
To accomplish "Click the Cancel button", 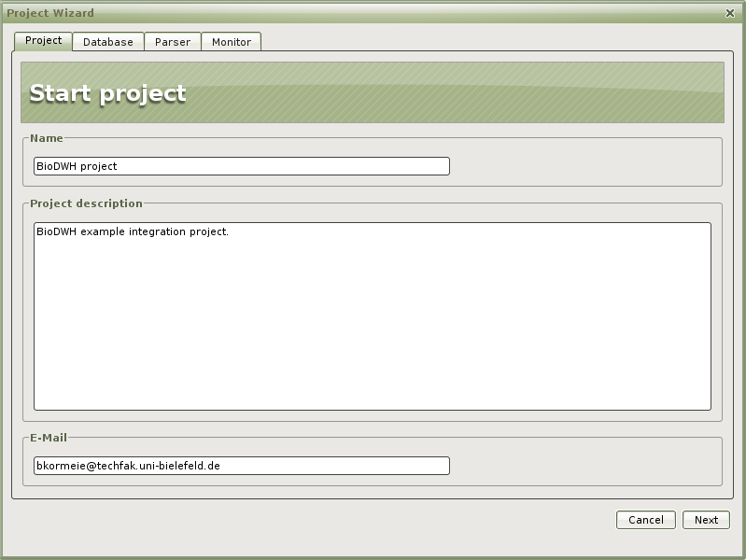I will click(645, 520).
